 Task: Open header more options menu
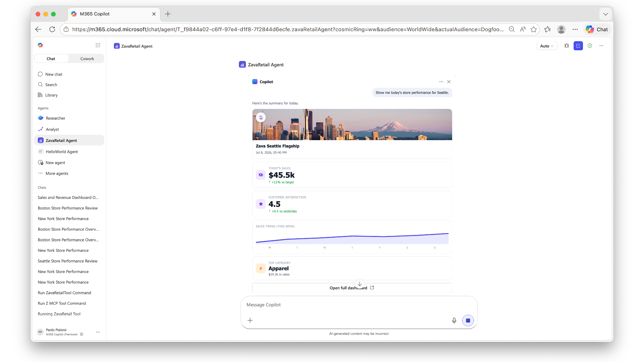[x=601, y=46]
